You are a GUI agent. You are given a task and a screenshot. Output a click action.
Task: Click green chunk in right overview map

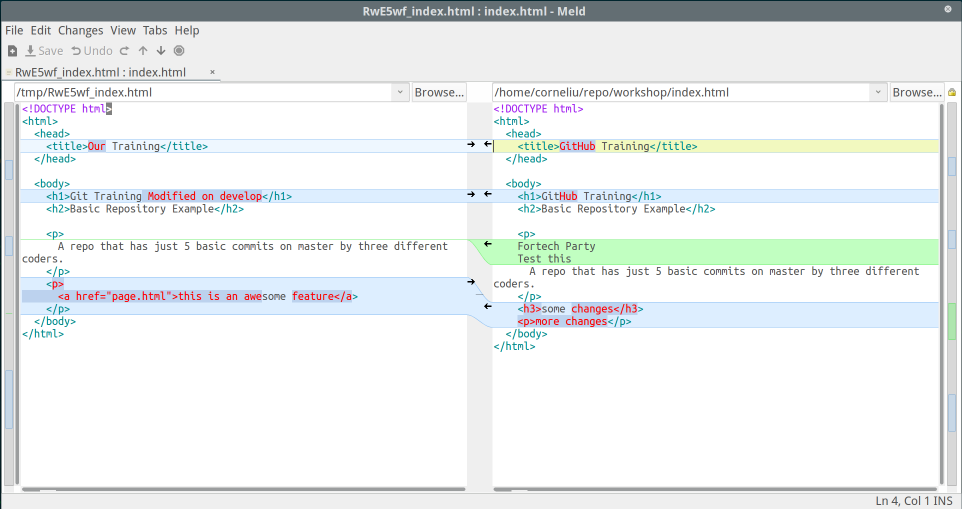pyautogui.click(x=952, y=321)
